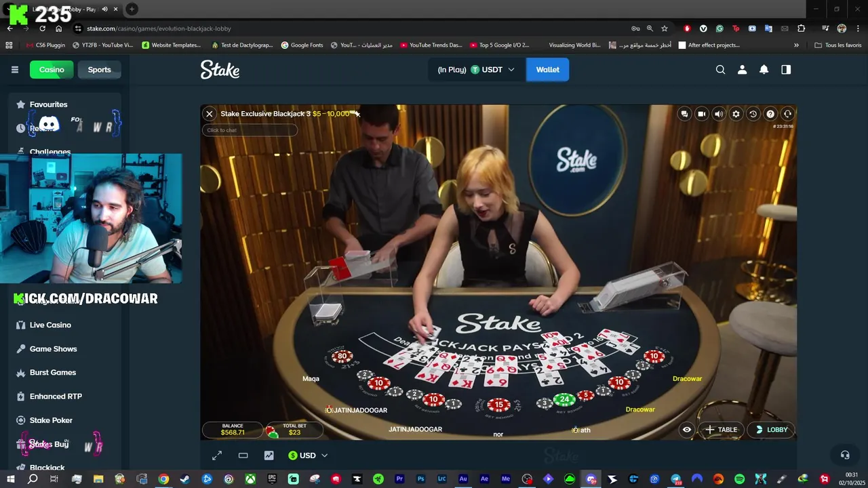Viewport: 868px width, 488px height.
Task: Open live support headset icon in game
Action: pyautogui.click(x=787, y=114)
